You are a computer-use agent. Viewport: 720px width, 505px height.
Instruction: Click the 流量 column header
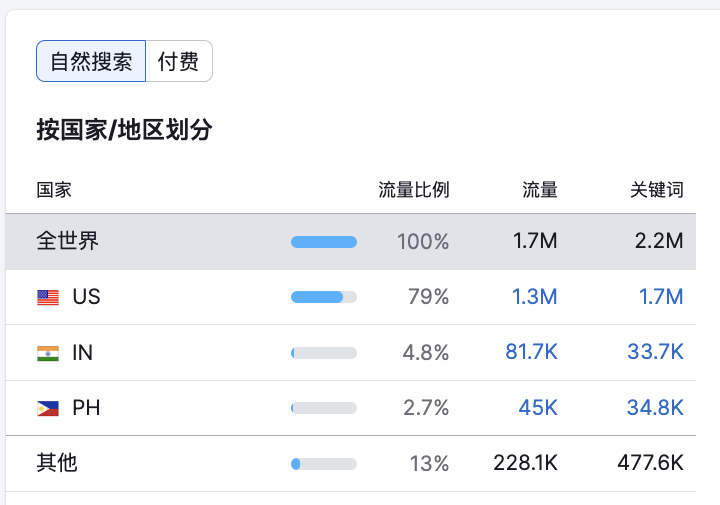click(x=540, y=190)
